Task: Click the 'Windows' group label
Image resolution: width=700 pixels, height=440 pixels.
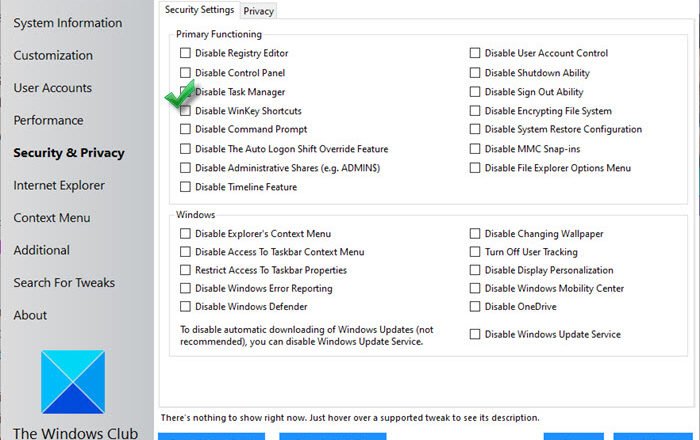Action: (x=196, y=215)
